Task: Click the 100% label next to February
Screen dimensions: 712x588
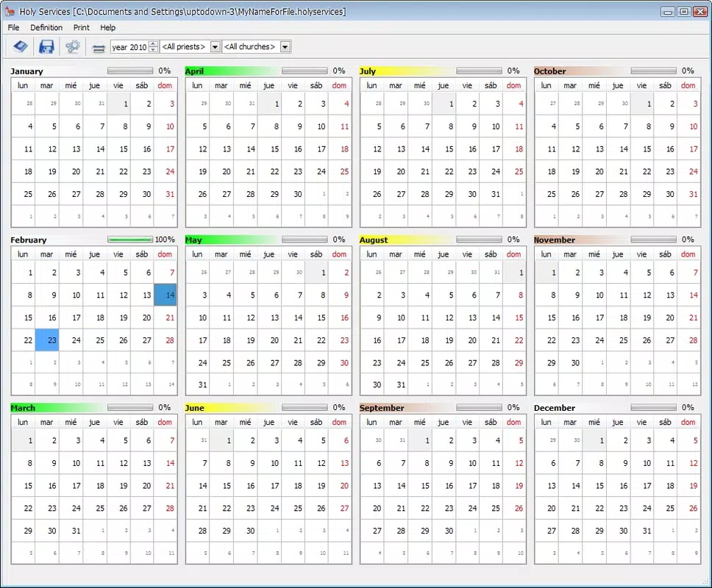Action: [x=165, y=240]
